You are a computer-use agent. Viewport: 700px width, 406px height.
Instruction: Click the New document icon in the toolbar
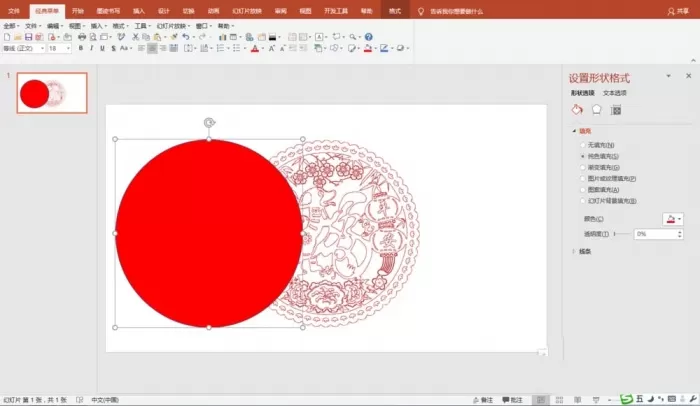point(7,37)
